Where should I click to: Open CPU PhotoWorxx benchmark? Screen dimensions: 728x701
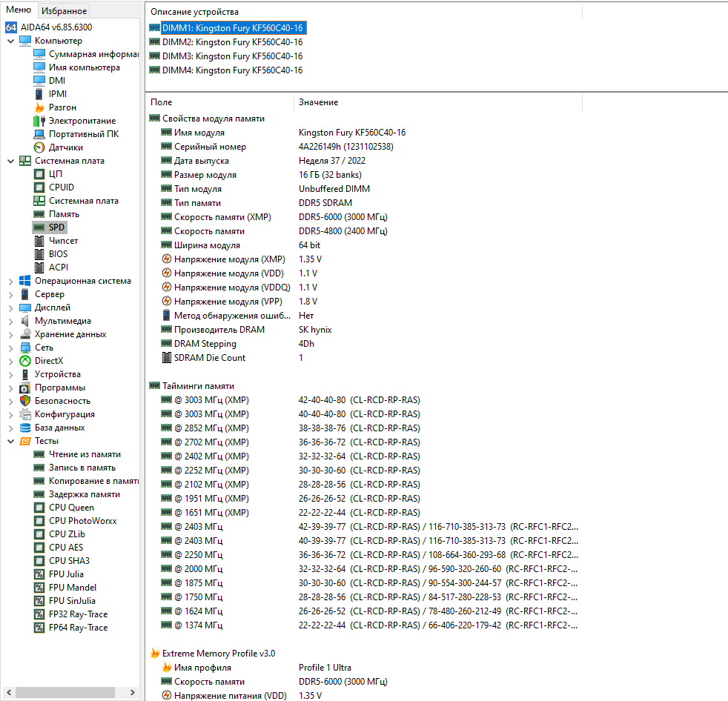[x=82, y=521]
